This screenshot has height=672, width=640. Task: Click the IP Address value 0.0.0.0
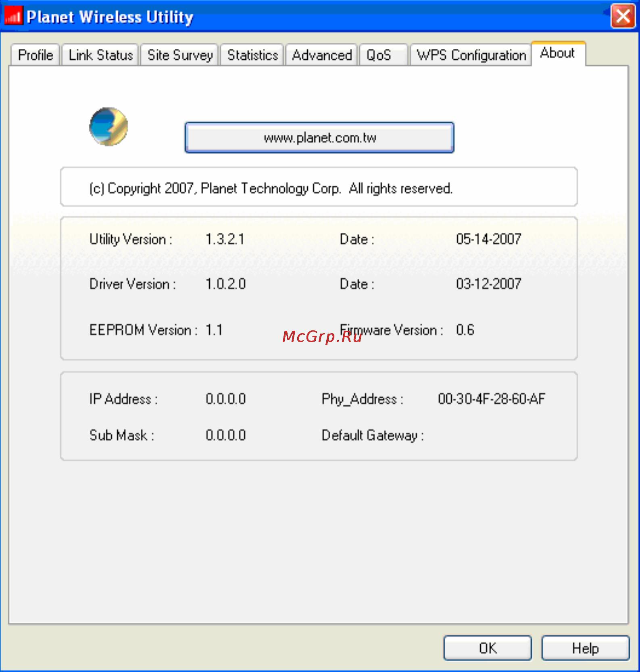click(x=225, y=399)
